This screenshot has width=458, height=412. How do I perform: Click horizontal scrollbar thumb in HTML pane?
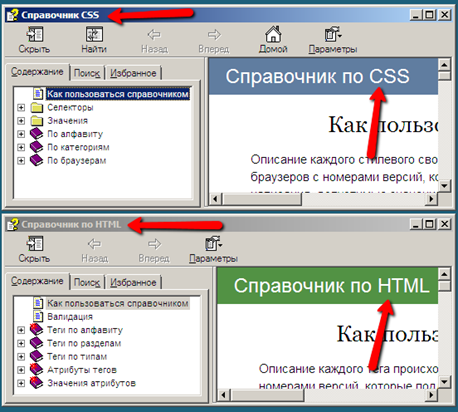pos(267,395)
